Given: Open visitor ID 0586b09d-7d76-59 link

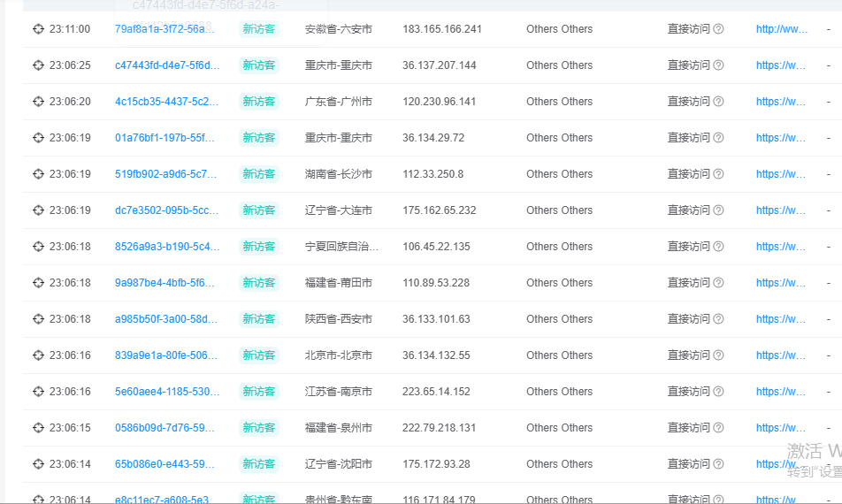Looking at the screenshot, I should coord(165,428).
